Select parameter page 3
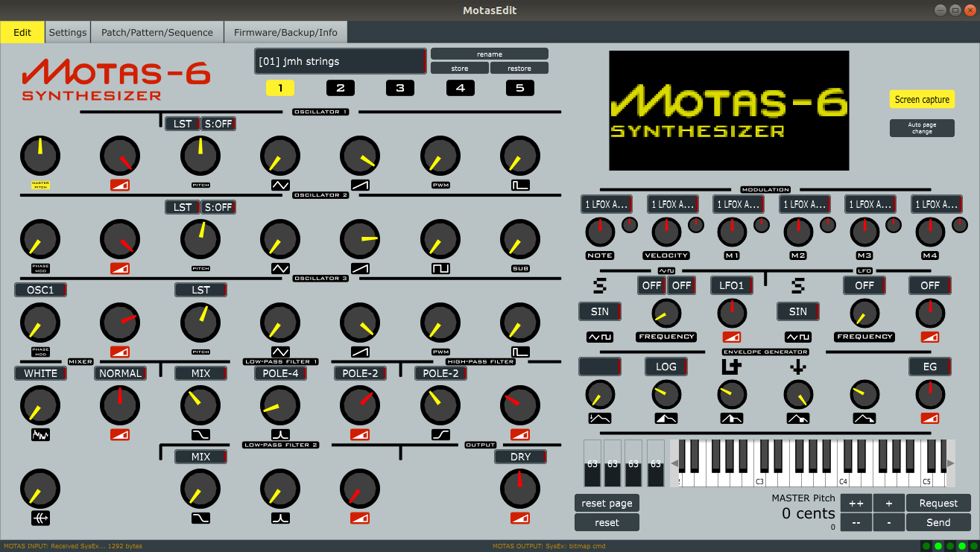 400,88
